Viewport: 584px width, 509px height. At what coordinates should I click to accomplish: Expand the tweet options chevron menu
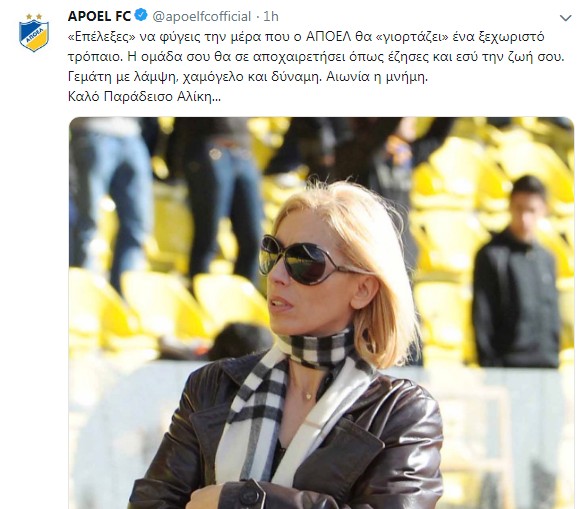tap(565, 18)
